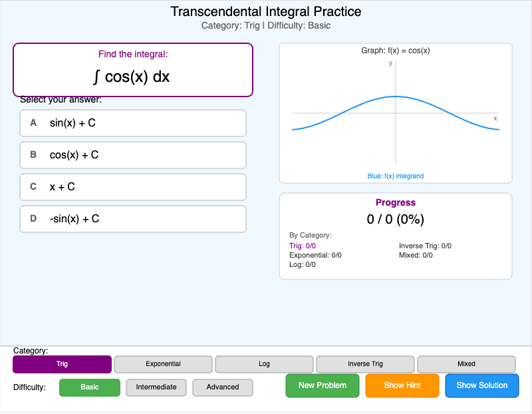The height and width of the screenshot is (414, 532).
Task: Choose answer C, x + C
Action: [132, 187]
